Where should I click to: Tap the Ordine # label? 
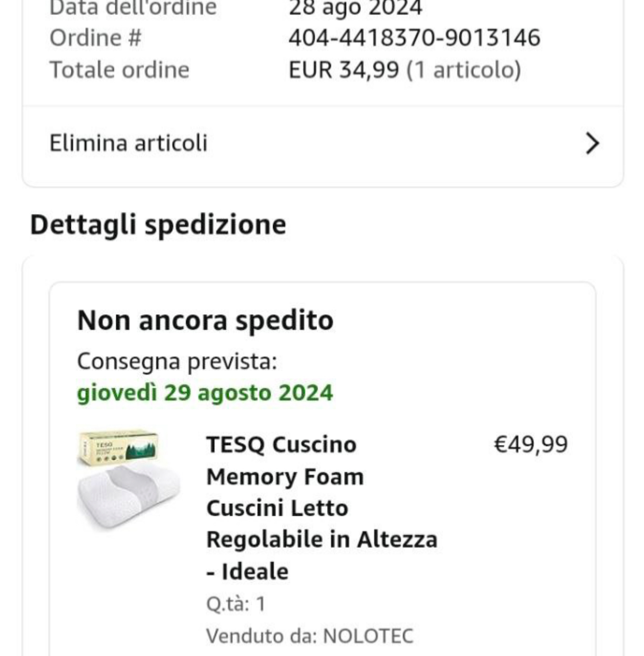pos(95,38)
